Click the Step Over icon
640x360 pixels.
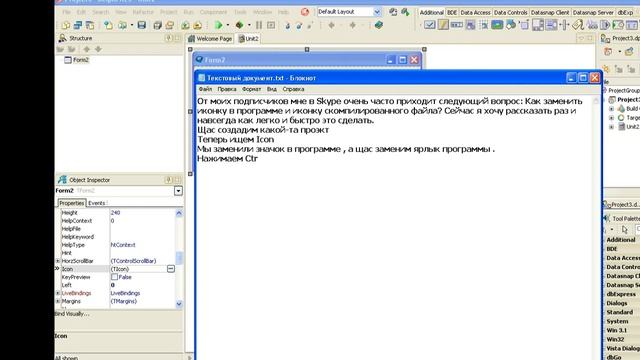pyautogui.click(x=299, y=25)
